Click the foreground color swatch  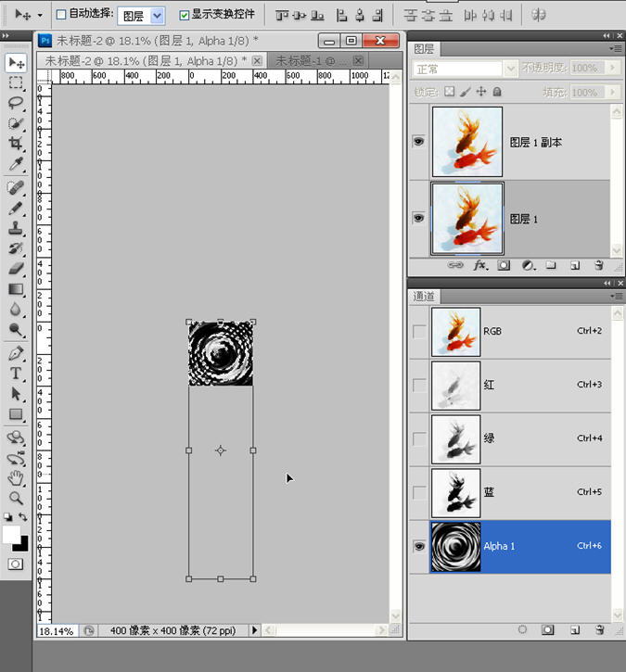coord(10,534)
